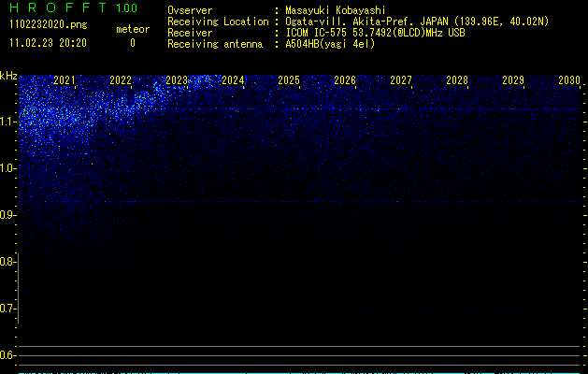
Task: Click the Receiving antenna label
Action: point(215,44)
